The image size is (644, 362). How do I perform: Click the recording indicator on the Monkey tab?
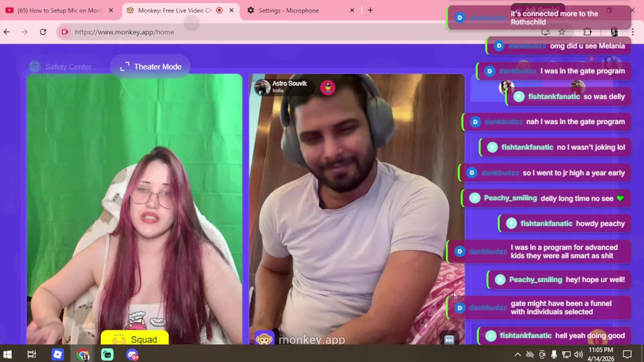coord(219,10)
